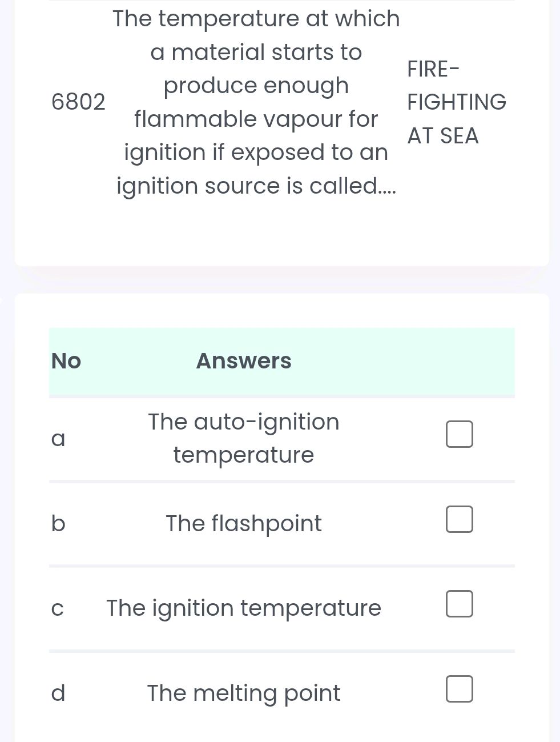Click row letter "c" in answers table
The image size is (560, 742).
coord(57,609)
